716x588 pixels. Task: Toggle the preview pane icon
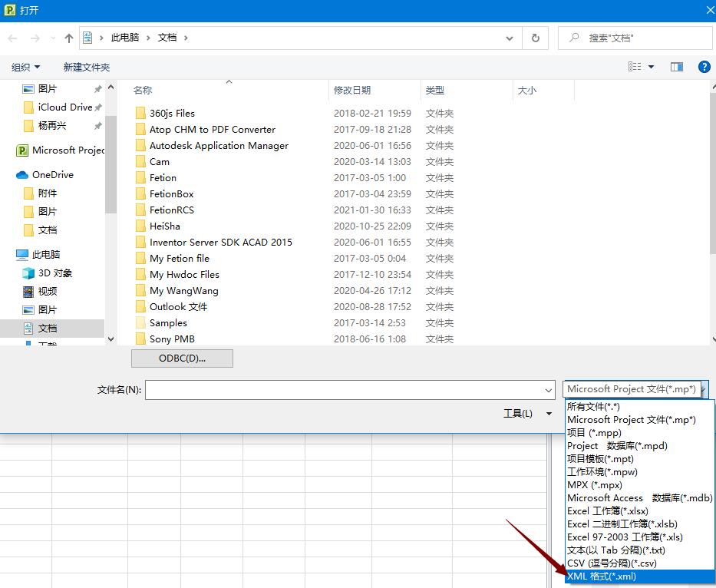click(676, 67)
